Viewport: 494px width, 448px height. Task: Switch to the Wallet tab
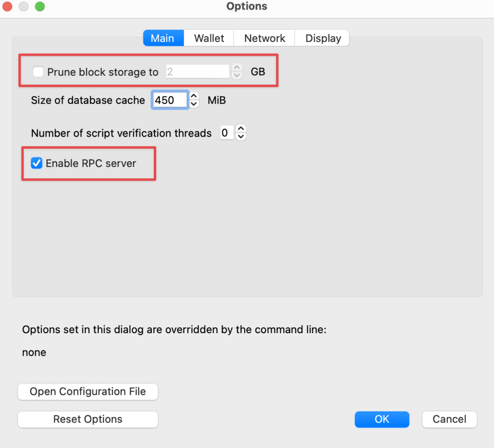pyautogui.click(x=209, y=38)
